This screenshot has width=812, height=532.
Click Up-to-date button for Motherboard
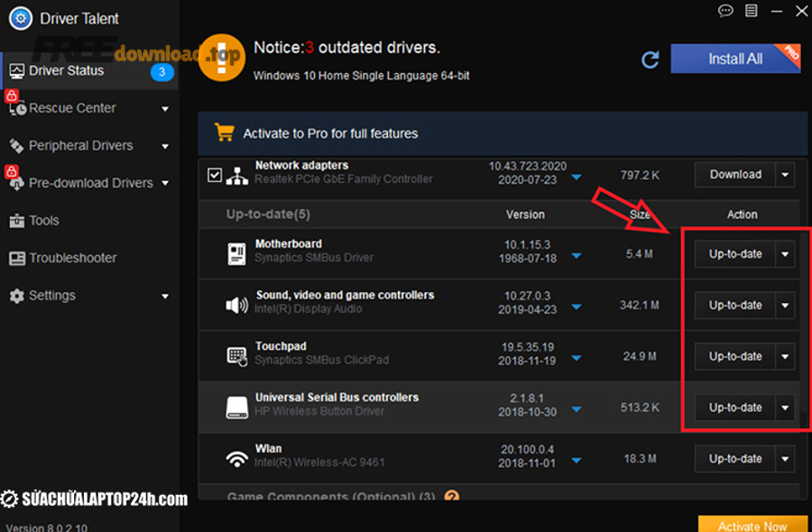[x=734, y=254]
